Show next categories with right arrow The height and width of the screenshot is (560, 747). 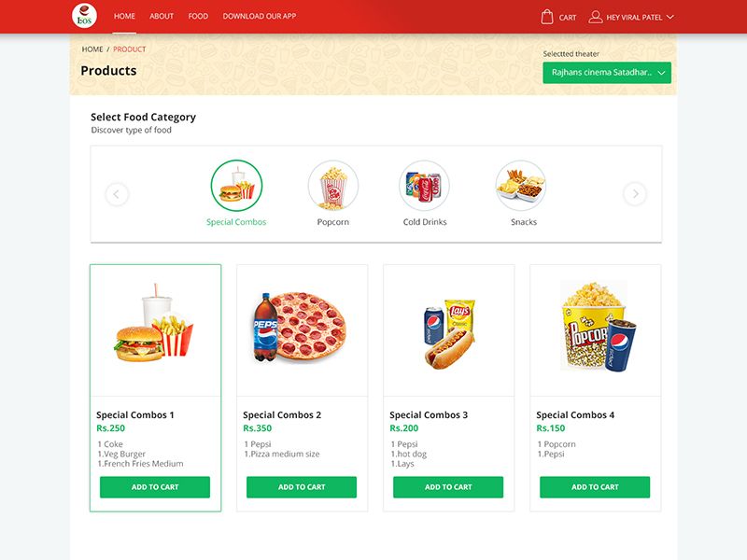coord(635,194)
